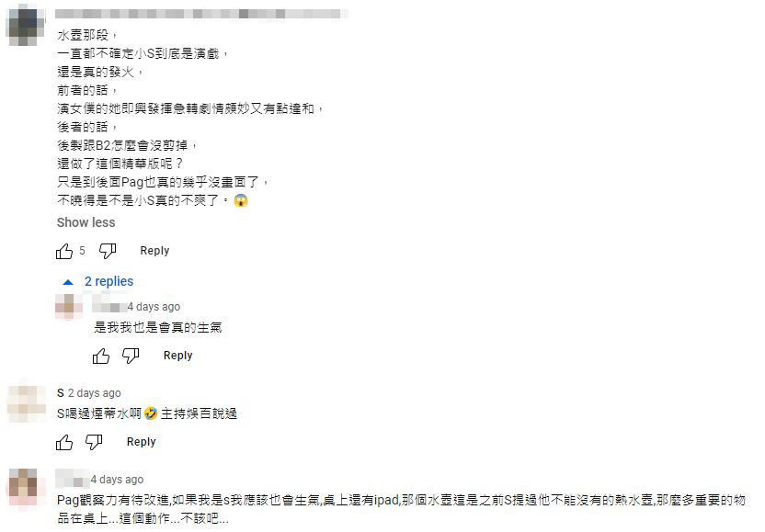Open avatar of user S

click(x=27, y=403)
